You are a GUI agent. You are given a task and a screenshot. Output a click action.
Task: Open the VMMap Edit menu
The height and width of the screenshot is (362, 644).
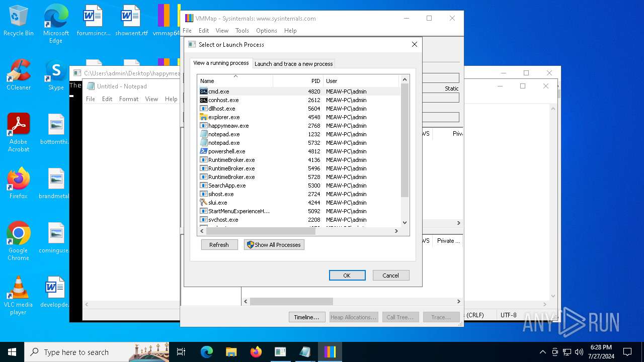coord(204,31)
